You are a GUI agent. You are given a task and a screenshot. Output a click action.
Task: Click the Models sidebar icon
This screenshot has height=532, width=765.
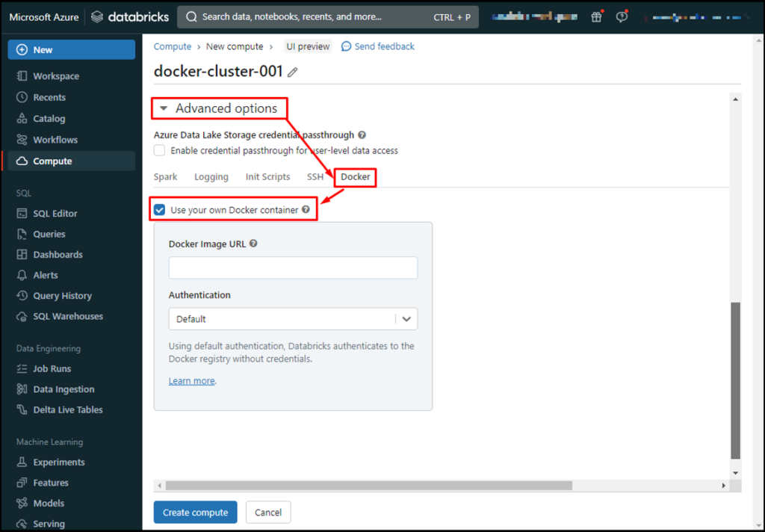pos(22,503)
